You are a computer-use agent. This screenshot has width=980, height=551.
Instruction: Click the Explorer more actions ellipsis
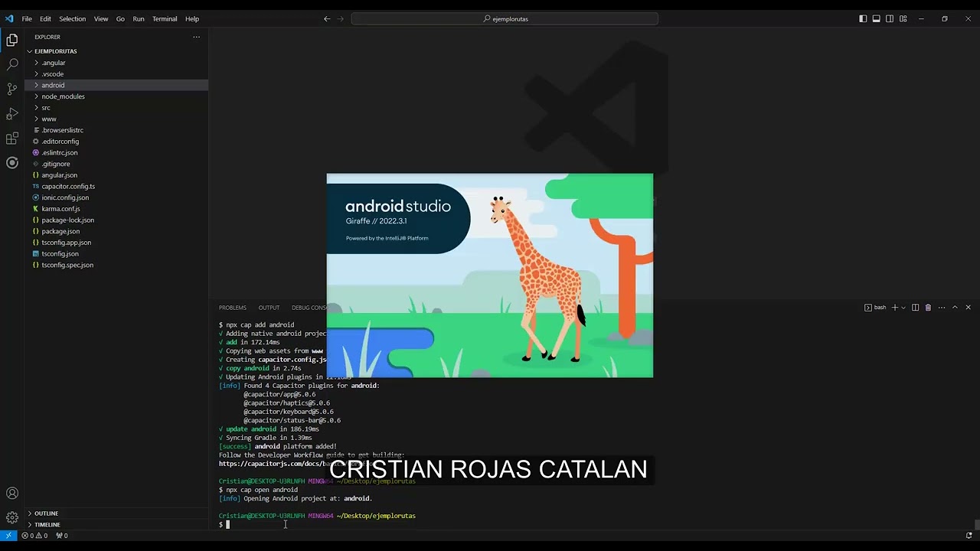point(196,37)
